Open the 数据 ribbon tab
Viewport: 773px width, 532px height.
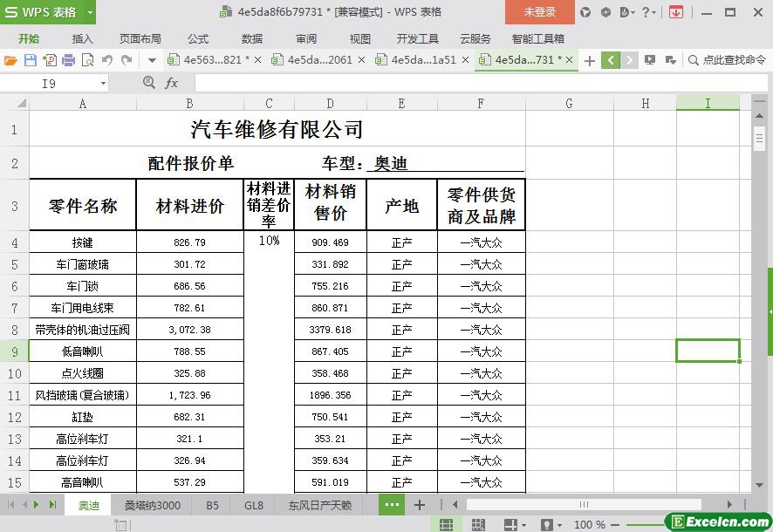pos(252,38)
